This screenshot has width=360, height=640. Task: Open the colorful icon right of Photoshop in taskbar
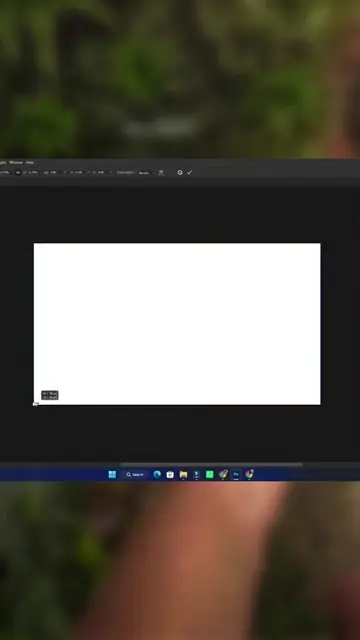pos(249,474)
